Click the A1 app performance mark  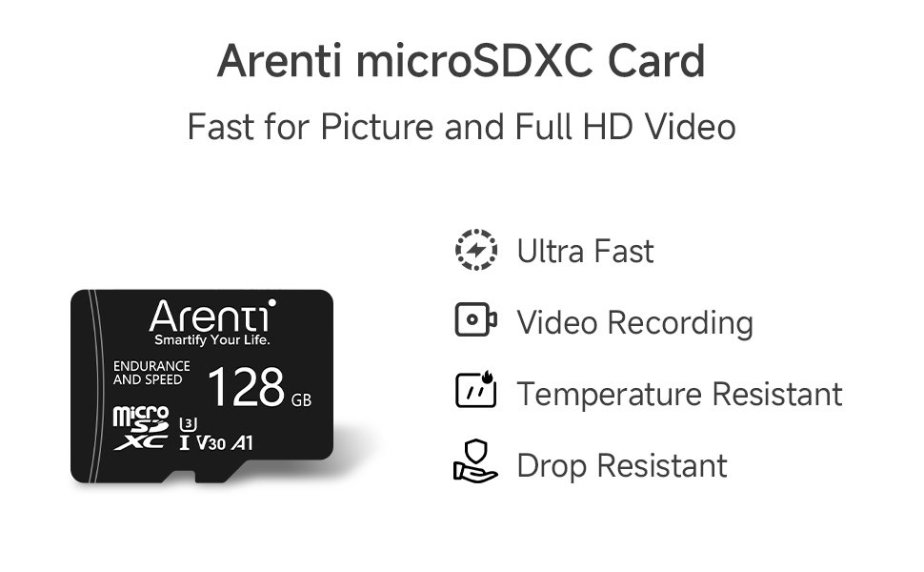coord(242,443)
